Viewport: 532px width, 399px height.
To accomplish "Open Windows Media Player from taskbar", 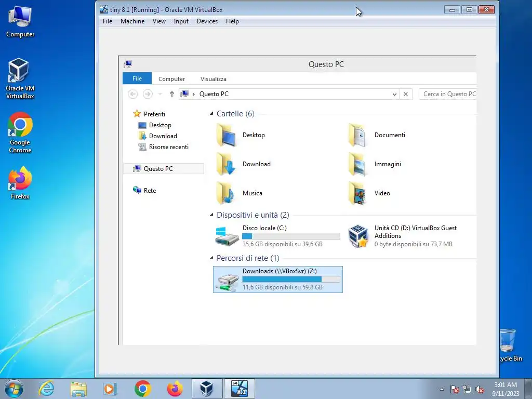I will tap(110, 389).
